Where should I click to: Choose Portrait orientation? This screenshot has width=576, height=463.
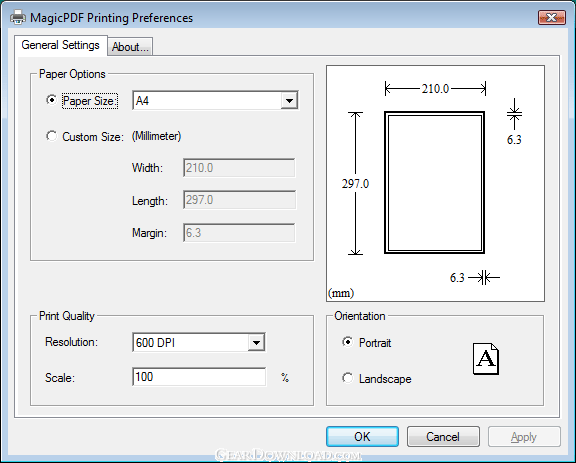coord(347,342)
